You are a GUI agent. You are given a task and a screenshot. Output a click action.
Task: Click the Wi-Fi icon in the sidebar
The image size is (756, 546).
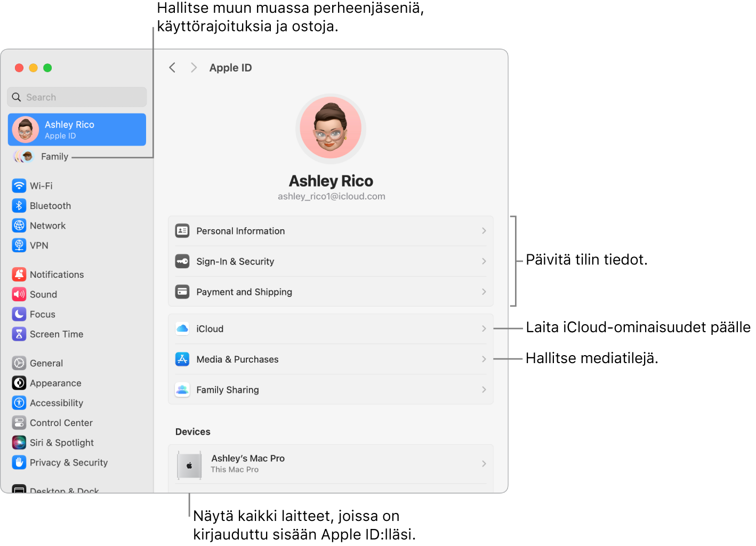19,186
